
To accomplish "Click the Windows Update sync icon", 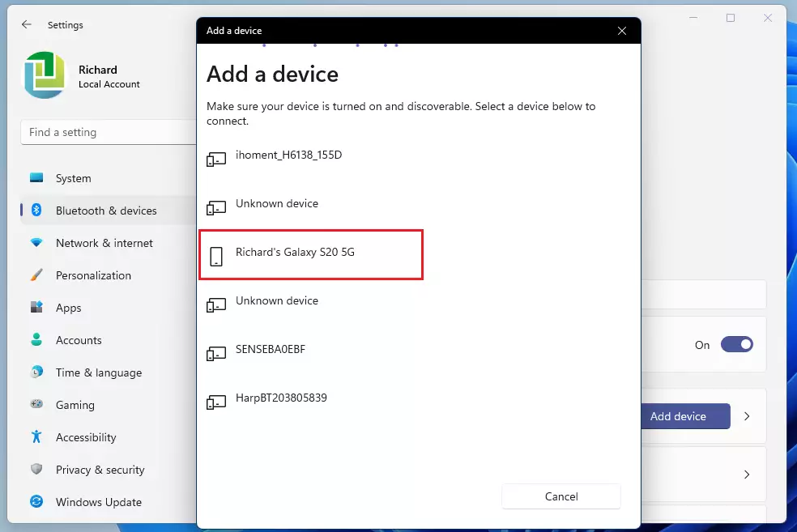I will (36, 501).
